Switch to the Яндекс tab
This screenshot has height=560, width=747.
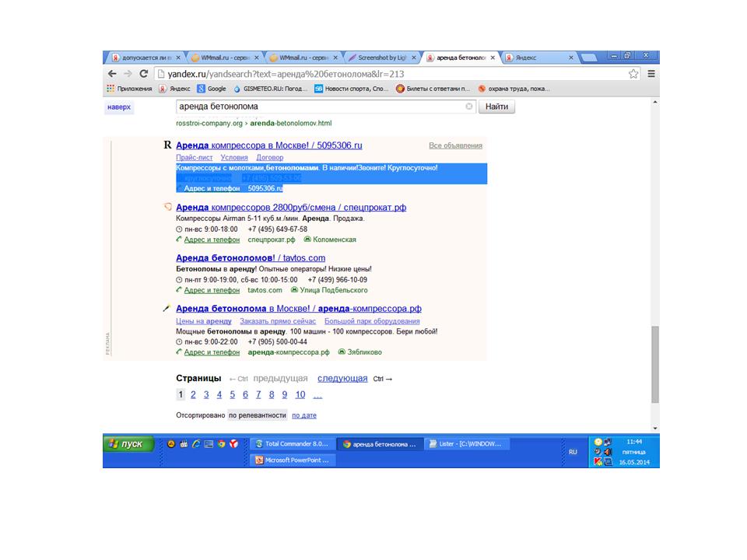(538, 58)
